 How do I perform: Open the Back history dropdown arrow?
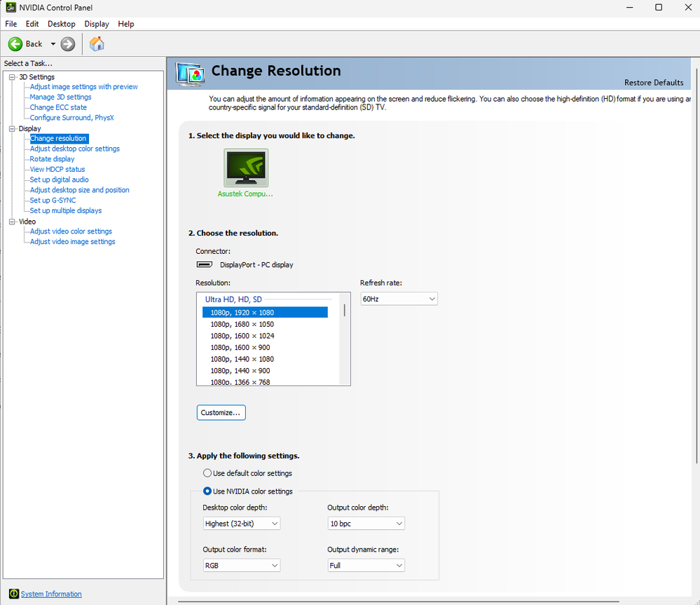coord(53,43)
